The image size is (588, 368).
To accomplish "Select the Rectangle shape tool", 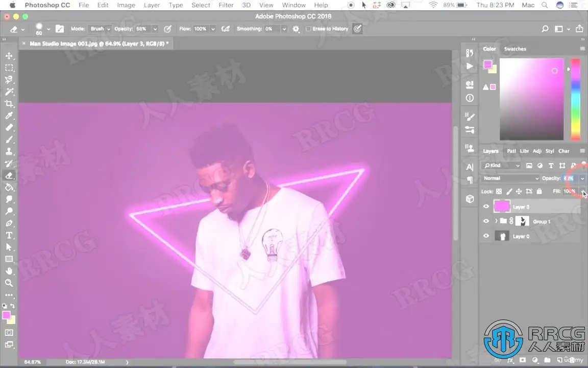I will pos(9,259).
